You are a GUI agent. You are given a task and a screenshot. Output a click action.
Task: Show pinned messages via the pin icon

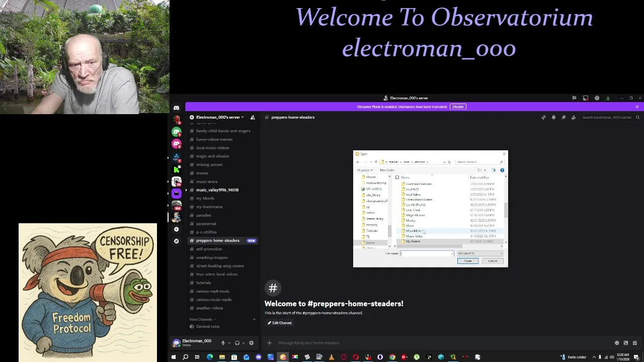[563, 117]
